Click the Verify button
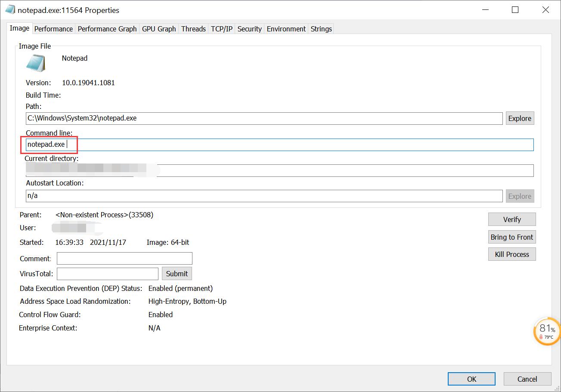This screenshot has width=561, height=392. tap(512, 219)
